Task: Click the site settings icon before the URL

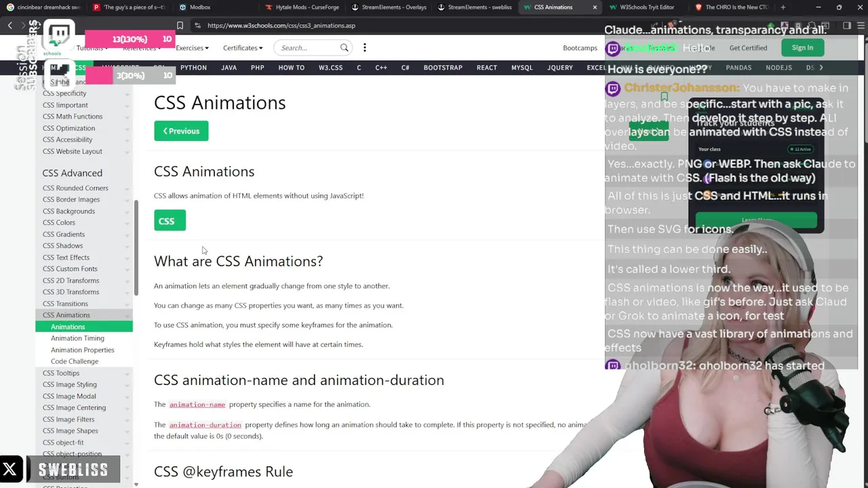Action: tap(197, 25)
